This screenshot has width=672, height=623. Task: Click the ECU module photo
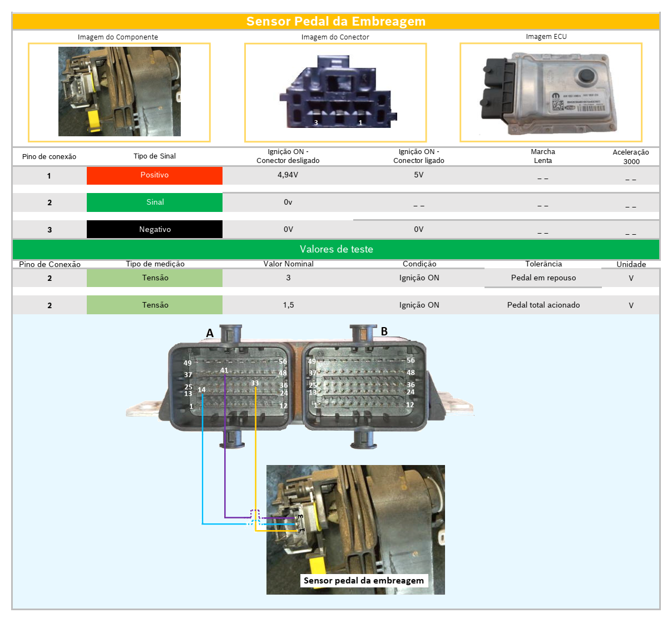coord(550,92)
